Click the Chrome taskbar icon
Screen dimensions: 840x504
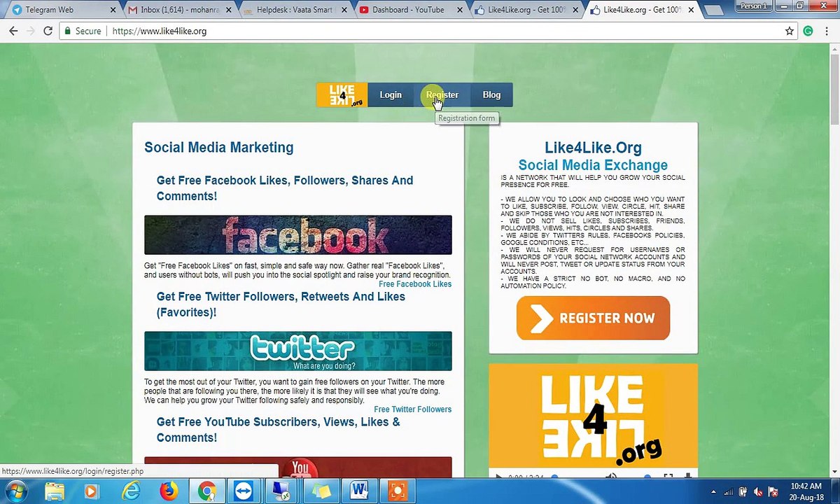click(x=206, y=491)
